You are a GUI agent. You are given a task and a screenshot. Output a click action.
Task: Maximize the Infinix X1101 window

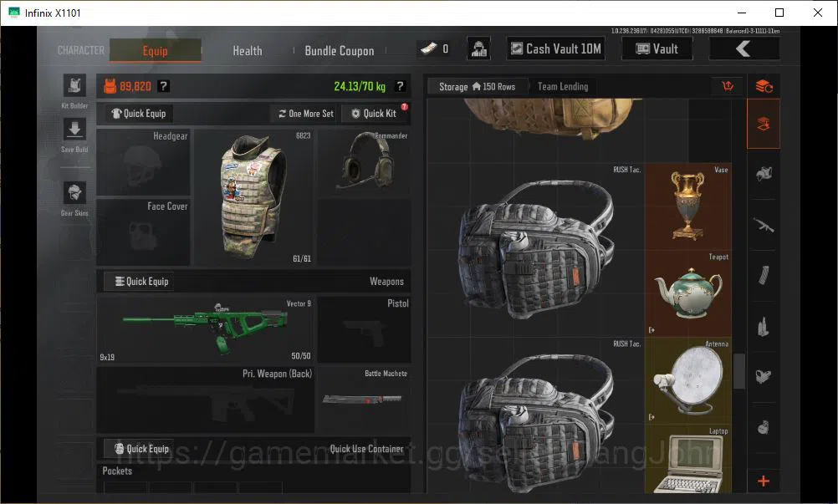(x=779, y=13)
